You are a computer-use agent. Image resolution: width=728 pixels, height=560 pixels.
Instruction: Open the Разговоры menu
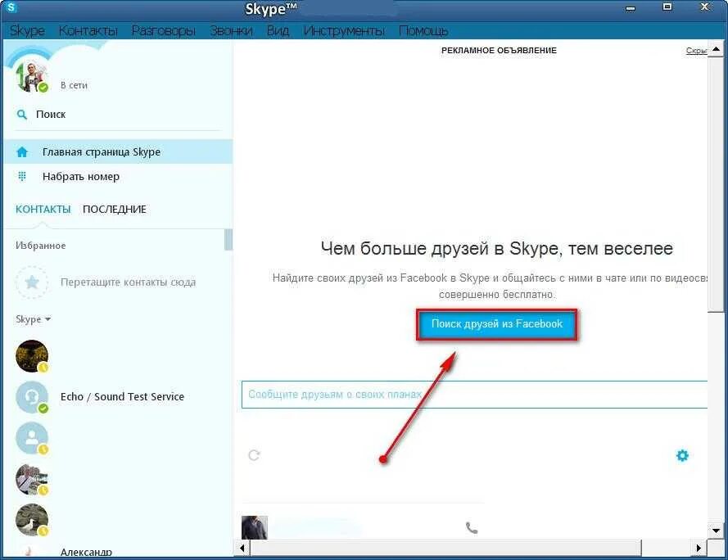click(164, 30)
